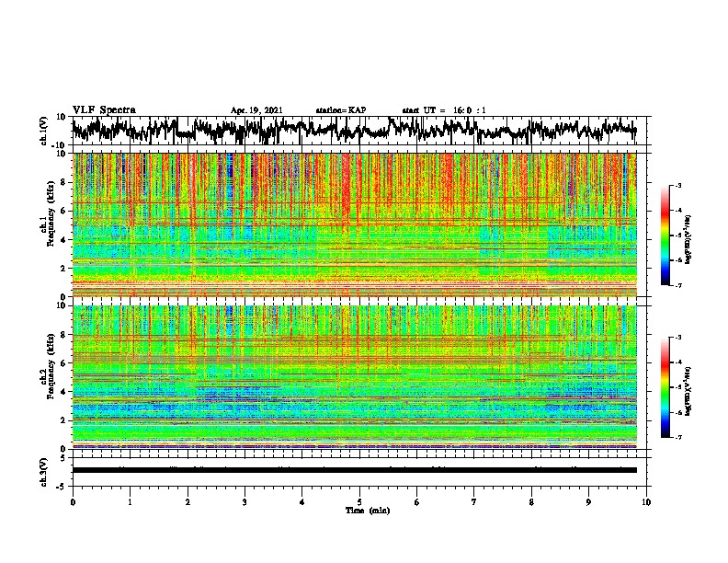
Task: Click the ch.1 spectrogram color scale bar
Action: pyautogui.click(x=665, y=235)
